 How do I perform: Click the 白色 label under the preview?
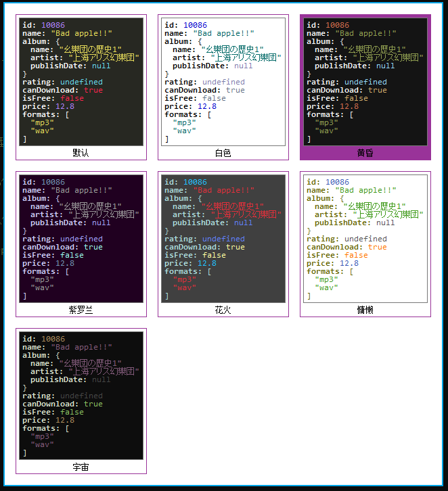[223, 154]
